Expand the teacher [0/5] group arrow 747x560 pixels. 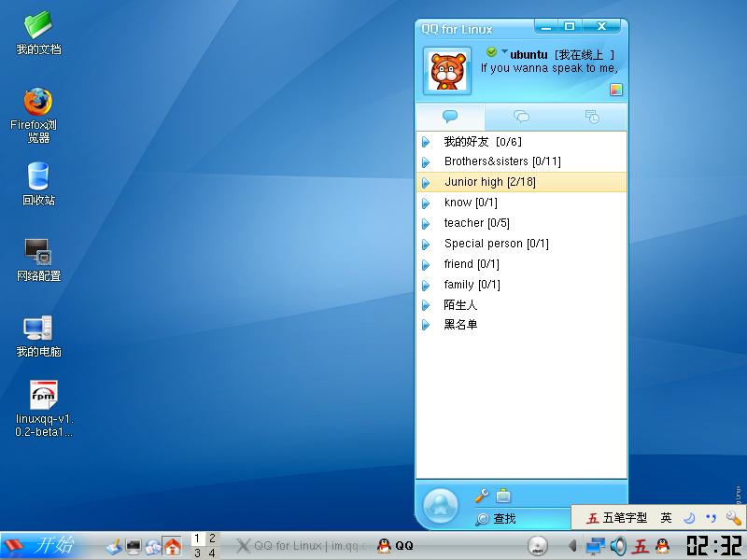[x=426, y=224]
